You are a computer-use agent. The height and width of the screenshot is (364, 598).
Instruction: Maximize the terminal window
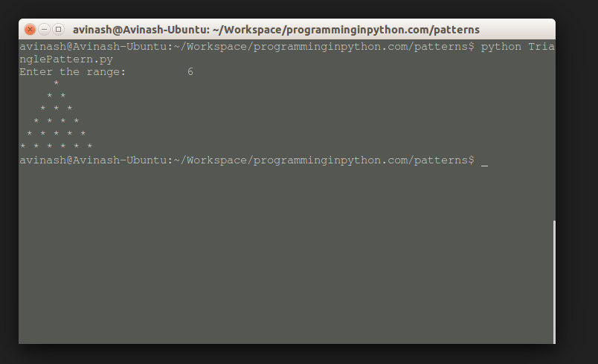(x=58, y=29)
